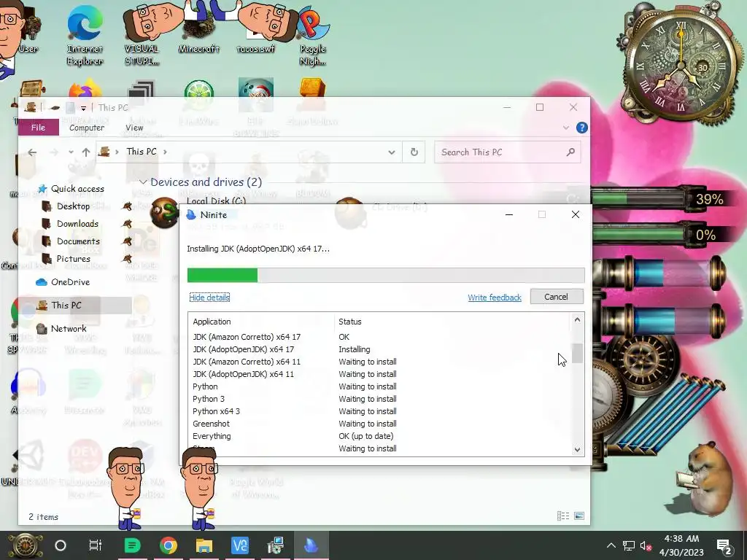This screenshot has height=560, width=747.
Task: Expand the Explorer ribbon chevron
Action: tap(565, 128)
